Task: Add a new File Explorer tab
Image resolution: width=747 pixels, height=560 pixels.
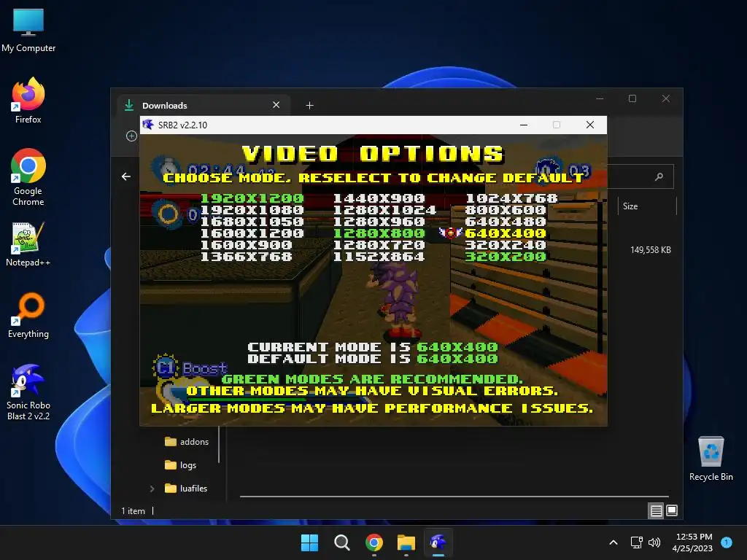Action: click(309, 105)
